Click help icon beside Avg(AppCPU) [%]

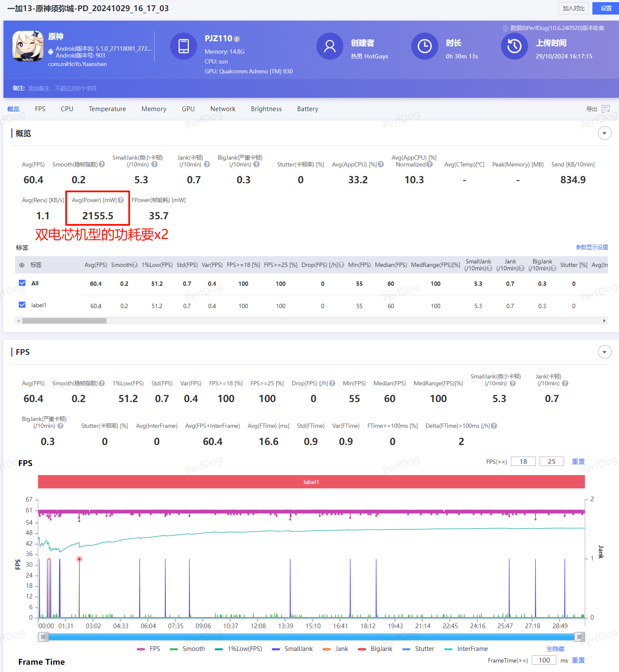click(381, 164)
